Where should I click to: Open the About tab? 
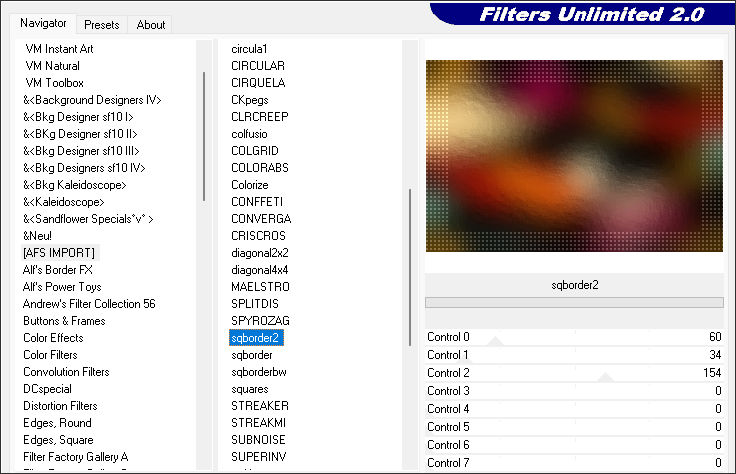[x=151, y=25]
